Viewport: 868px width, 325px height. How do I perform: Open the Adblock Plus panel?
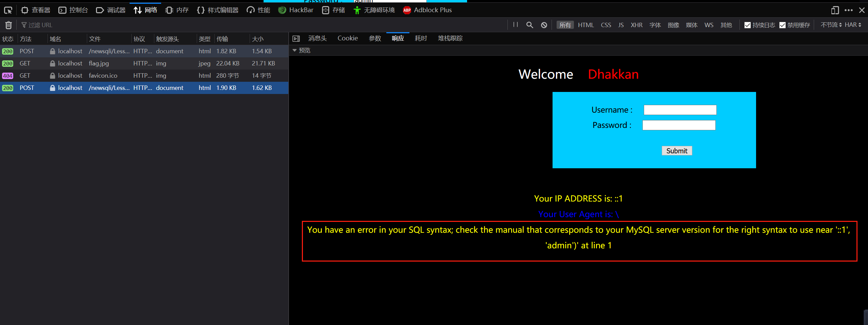427,10
